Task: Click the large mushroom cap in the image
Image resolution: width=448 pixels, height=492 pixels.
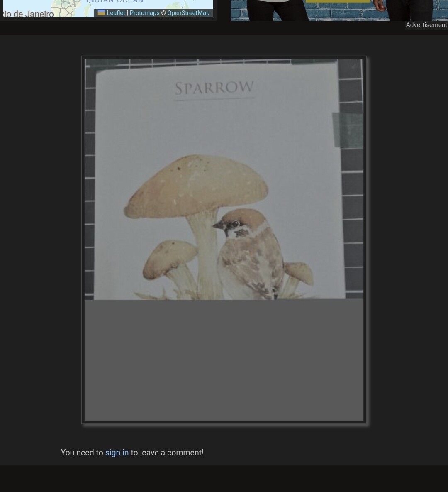Action: click(x=196, y=186)
